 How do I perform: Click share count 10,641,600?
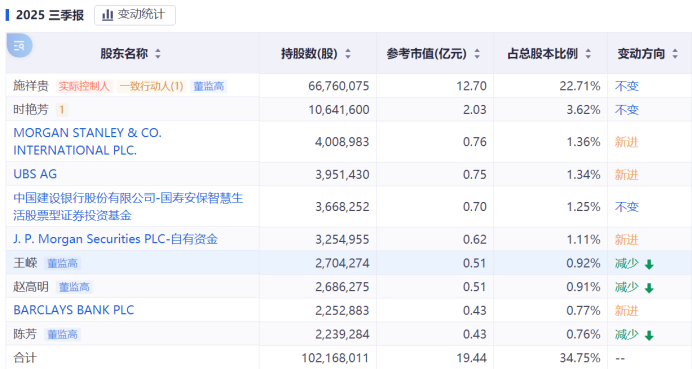coord(338,110)
